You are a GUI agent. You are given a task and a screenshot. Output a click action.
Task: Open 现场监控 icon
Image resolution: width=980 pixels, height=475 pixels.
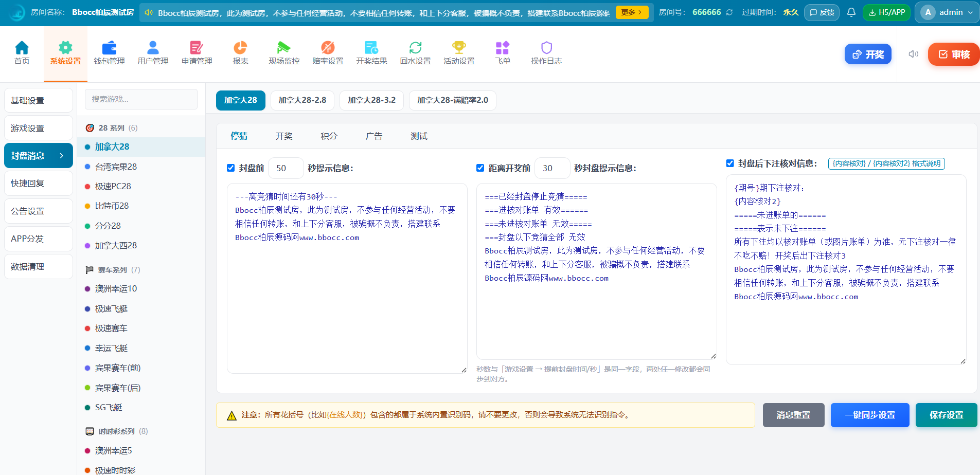[x=284, y=48]
